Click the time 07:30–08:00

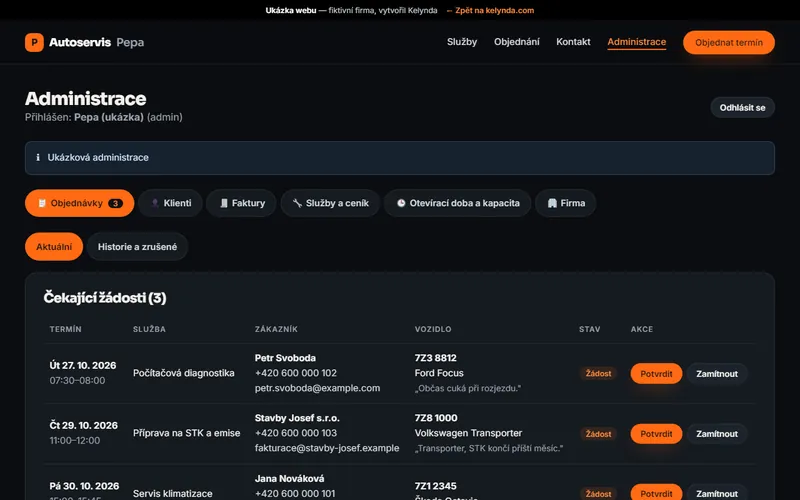tap(77, 381)
